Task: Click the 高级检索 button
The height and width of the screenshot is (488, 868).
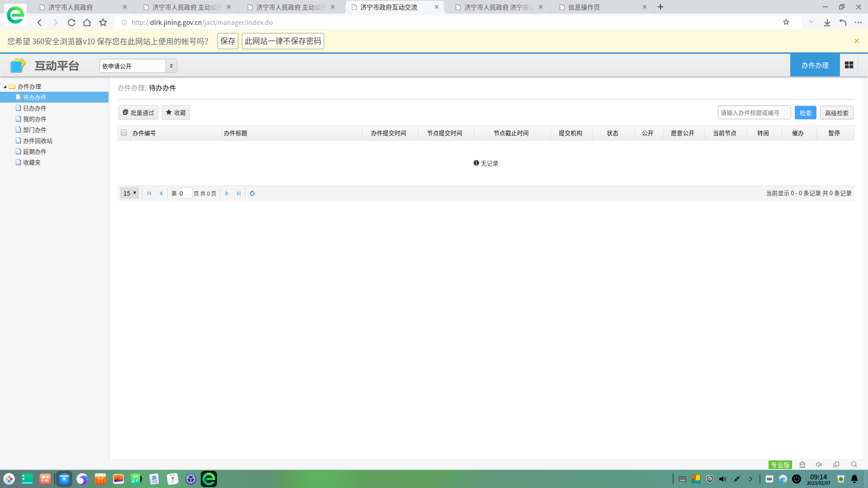Action: click(836, 113)
